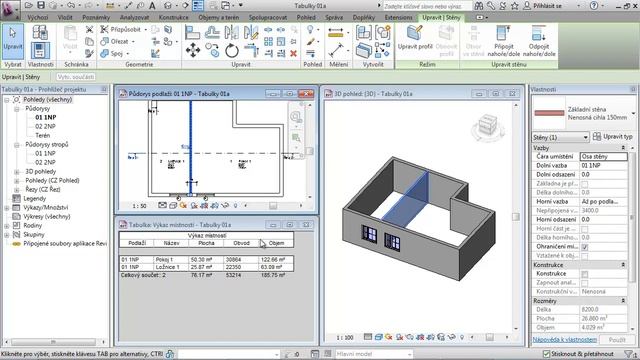The height and width of the screenshot is (360, 640).
Task: Click the Mirror draw-axis icon
Action: click(251, 32)
